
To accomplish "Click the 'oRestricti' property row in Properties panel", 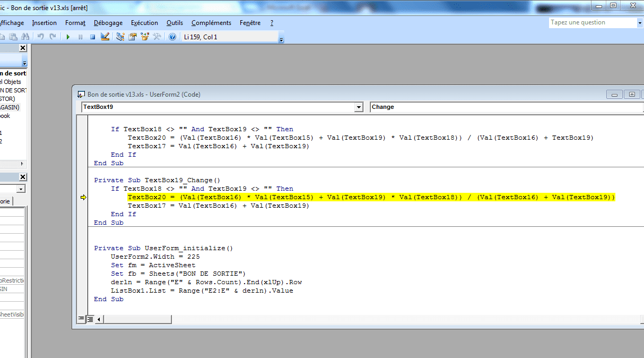I will pyautogui.click(x=12, y=280).
